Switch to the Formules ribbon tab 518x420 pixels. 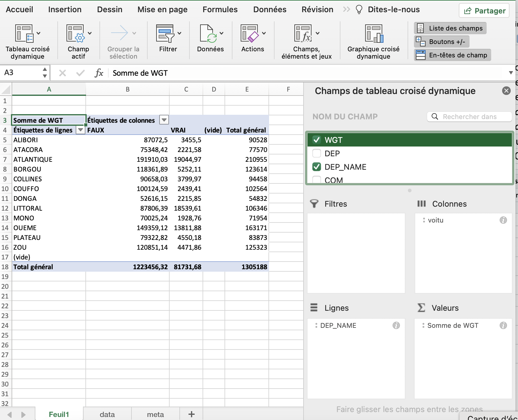coord(220,9)
